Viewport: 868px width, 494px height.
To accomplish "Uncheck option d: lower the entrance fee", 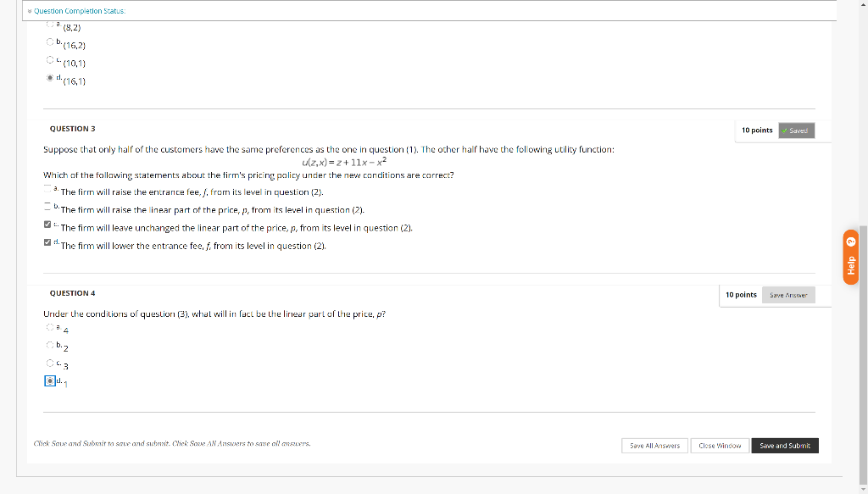I will (x=47, y=241).
